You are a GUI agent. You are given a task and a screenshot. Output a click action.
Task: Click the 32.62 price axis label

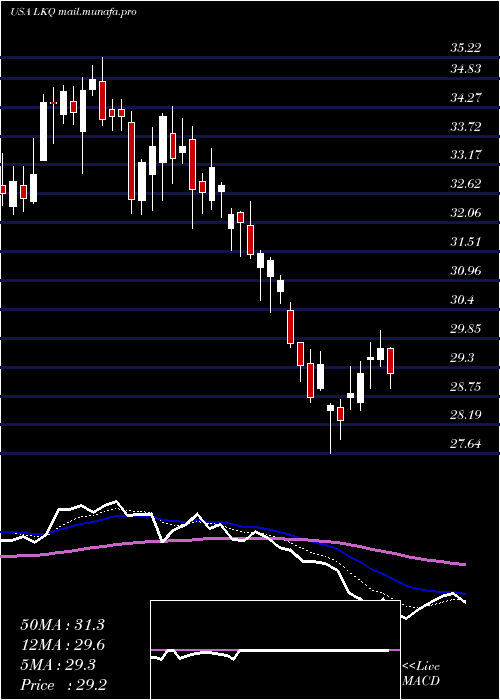tap(466, 183)
